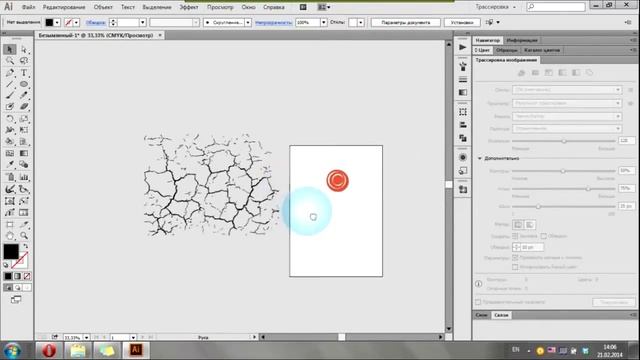Image resolution: width=640 pixels, height=360 pixels.
Task: Select the Pen tool
Action: (10, 73)
